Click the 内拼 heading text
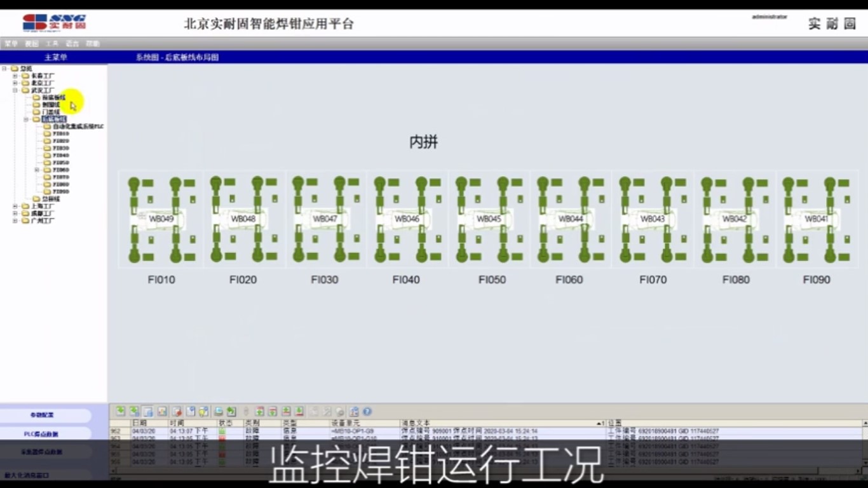The height and width of the screenshot is (488, 868). [x=424, y=142]
